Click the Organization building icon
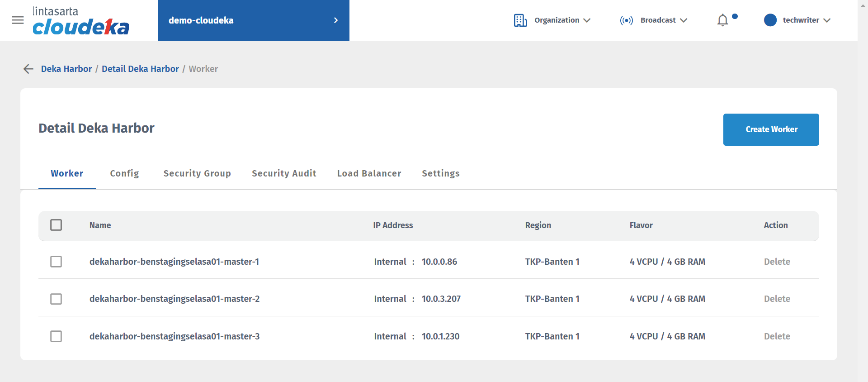This screenshot has width=868, height=382. pos(520,20)
